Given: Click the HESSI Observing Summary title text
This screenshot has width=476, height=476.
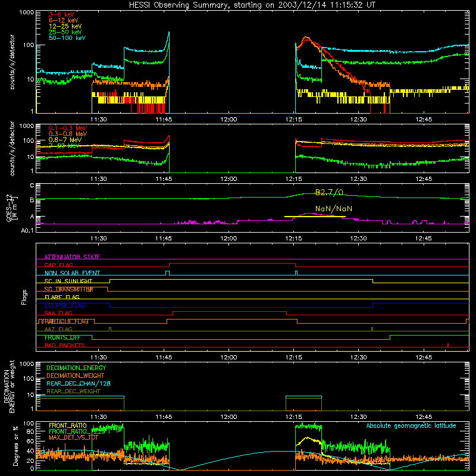Looking at the screenshot, I should click(252, 5).
